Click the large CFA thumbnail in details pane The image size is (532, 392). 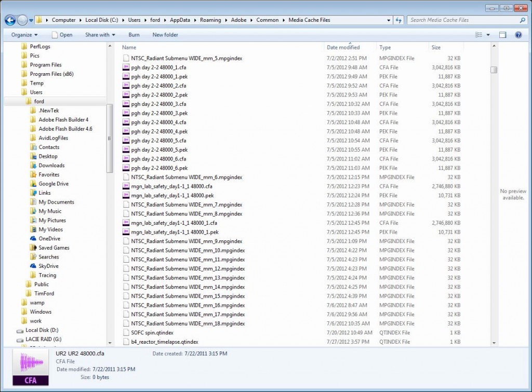tap(31, 368)
